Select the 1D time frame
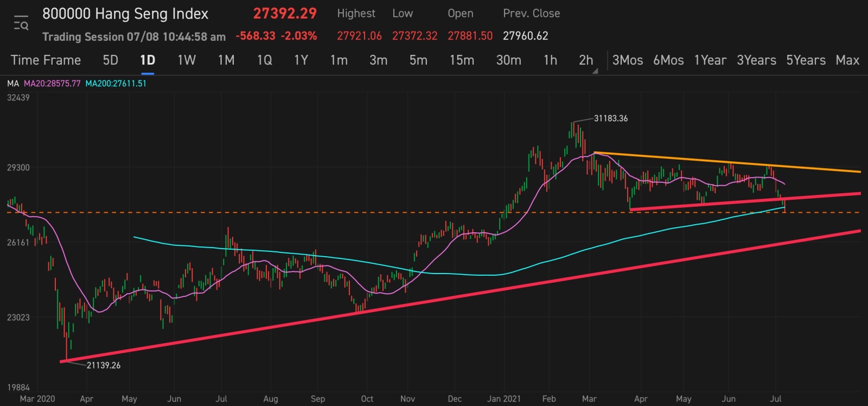This screenshot has height=406, width=868. (x=148, y=60)
